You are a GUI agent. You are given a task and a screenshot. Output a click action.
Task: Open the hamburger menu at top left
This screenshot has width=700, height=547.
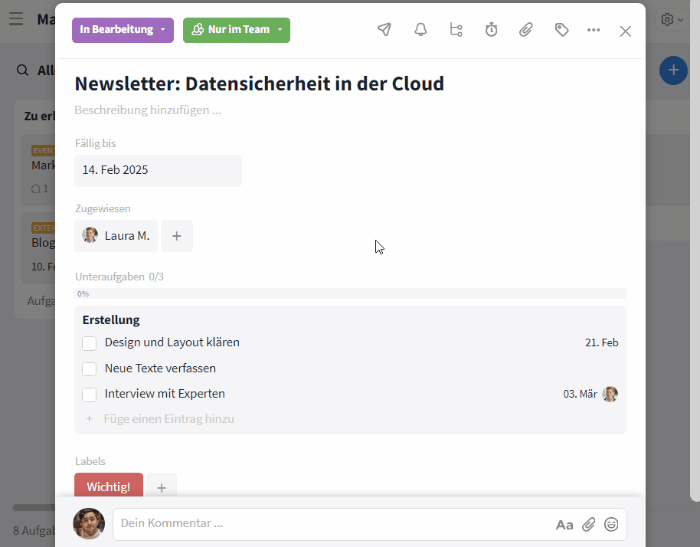tap(16, 19)
